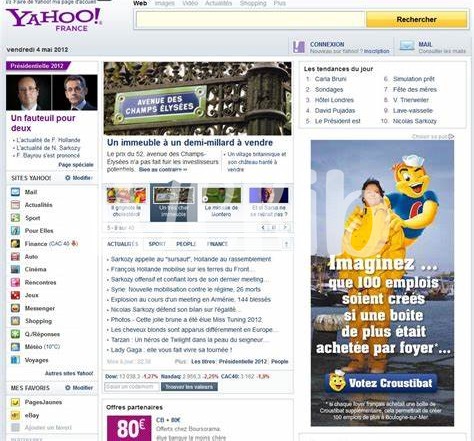
Task: Click the Pour Elles icon
Action: click(x=15, y=230)
